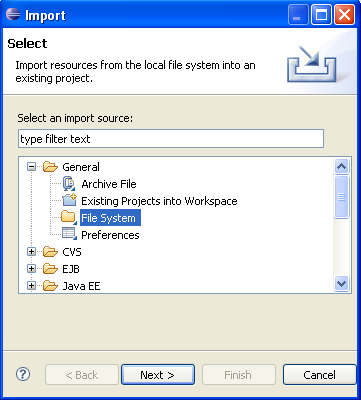
Task: Click the Preferences table icon
Action: (x=69, y=234)
